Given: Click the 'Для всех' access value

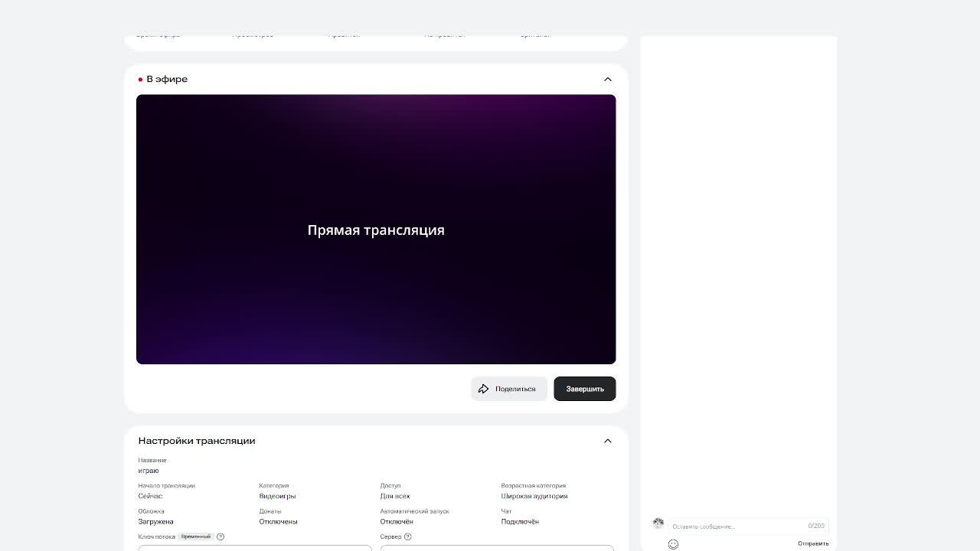Looking at the screenshot, I should [x=395, y=496].
